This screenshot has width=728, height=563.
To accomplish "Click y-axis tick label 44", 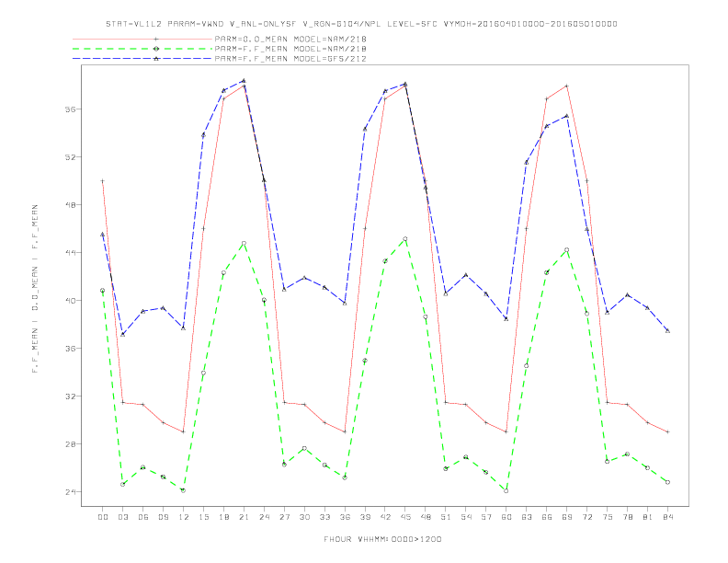I will point(70,253).
